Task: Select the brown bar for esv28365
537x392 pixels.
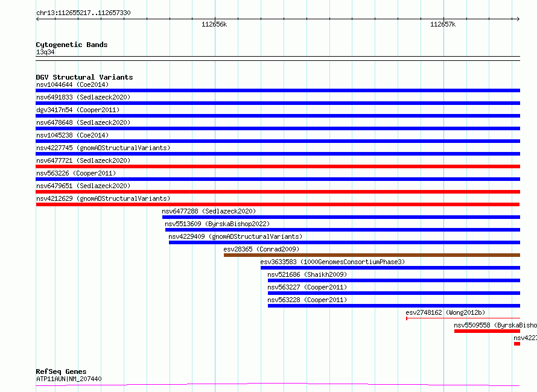Action: tap(372, 255)
